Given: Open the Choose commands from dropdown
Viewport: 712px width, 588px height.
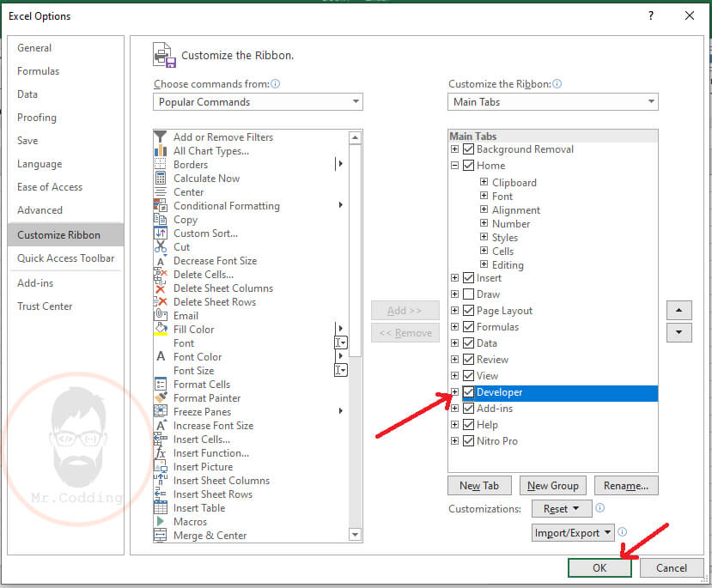Looking at the screenshot, I should [x=258, y=101].
